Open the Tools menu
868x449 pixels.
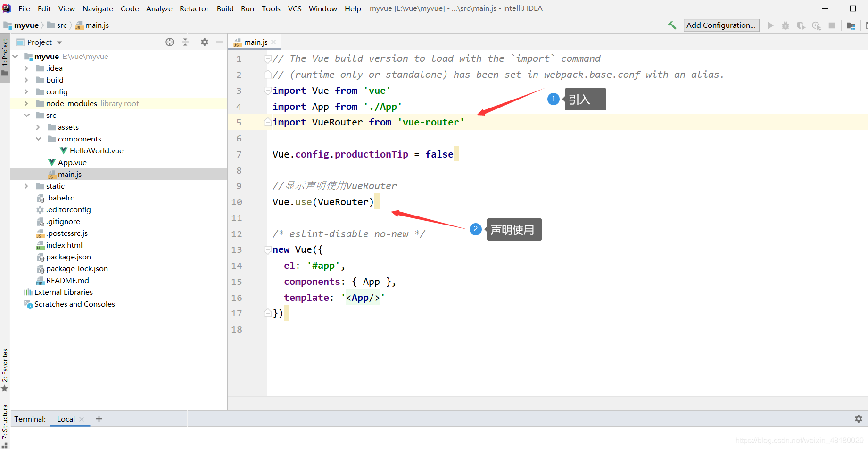pos(271,8)
